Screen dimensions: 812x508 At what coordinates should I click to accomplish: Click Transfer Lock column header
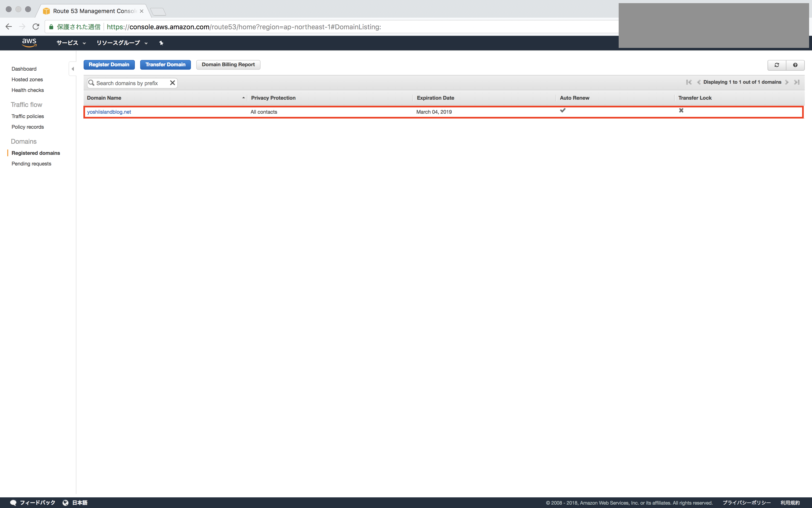[695, 98]
